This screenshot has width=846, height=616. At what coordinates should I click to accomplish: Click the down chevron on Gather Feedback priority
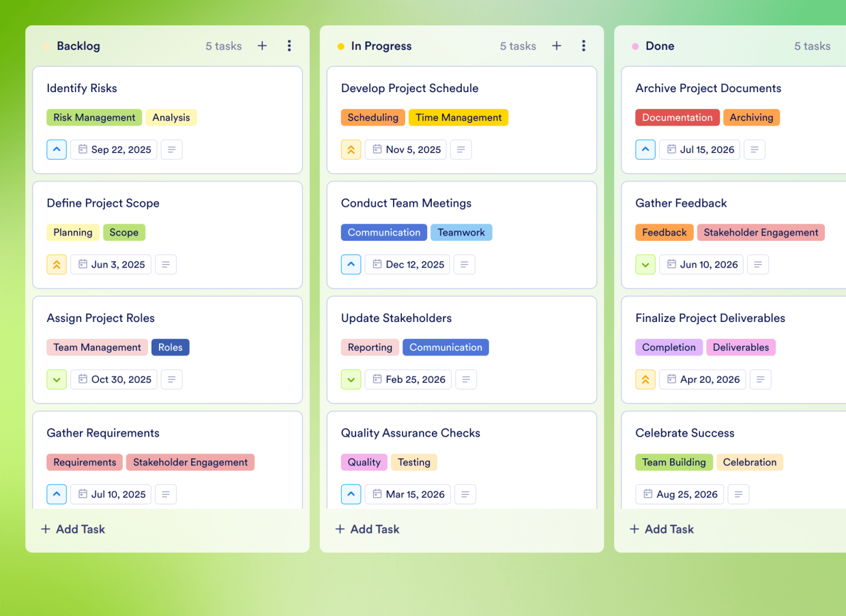point(645,264)
